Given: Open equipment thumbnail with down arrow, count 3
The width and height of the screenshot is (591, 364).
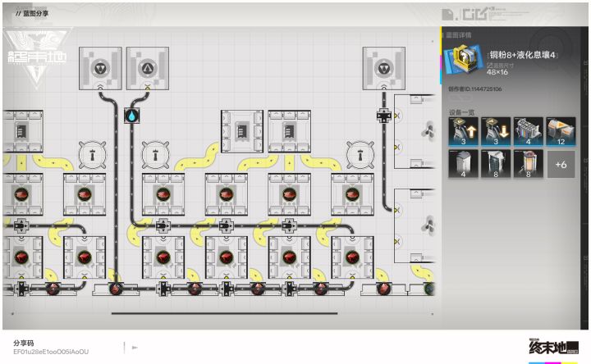Looking at the screenshot, I should point(496,131).
